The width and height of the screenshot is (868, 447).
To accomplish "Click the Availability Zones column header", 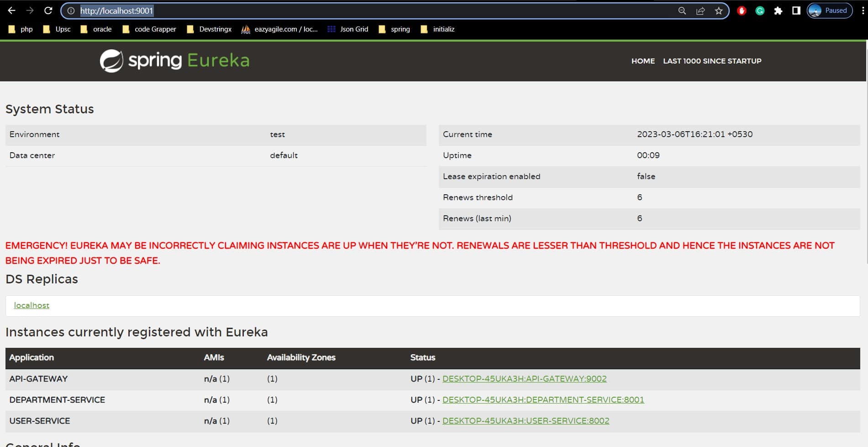I will 301,357.
